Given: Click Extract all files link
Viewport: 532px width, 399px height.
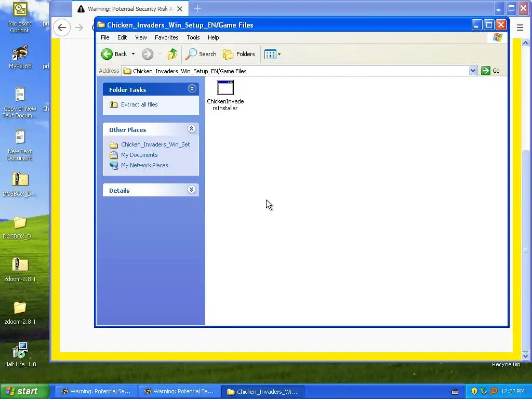Looking at the screenshot, I should coord(139,104).
